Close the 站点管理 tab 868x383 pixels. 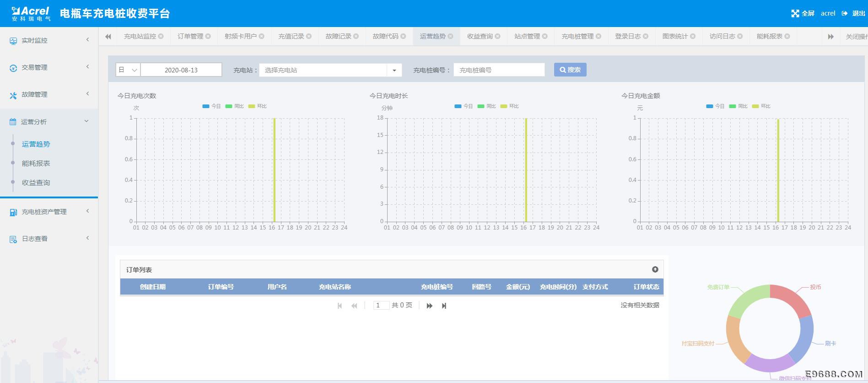pyautogui.click(x=545, y=36)
